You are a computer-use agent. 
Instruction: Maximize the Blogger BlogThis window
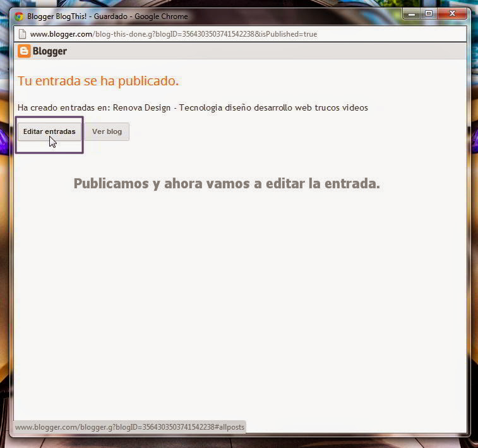[429, 14]
